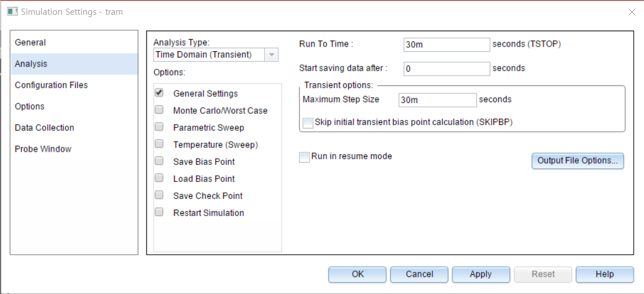
Task: Click the Temperature (Sweep) label text
Action: pyautogui.click(x=216, y=145)
